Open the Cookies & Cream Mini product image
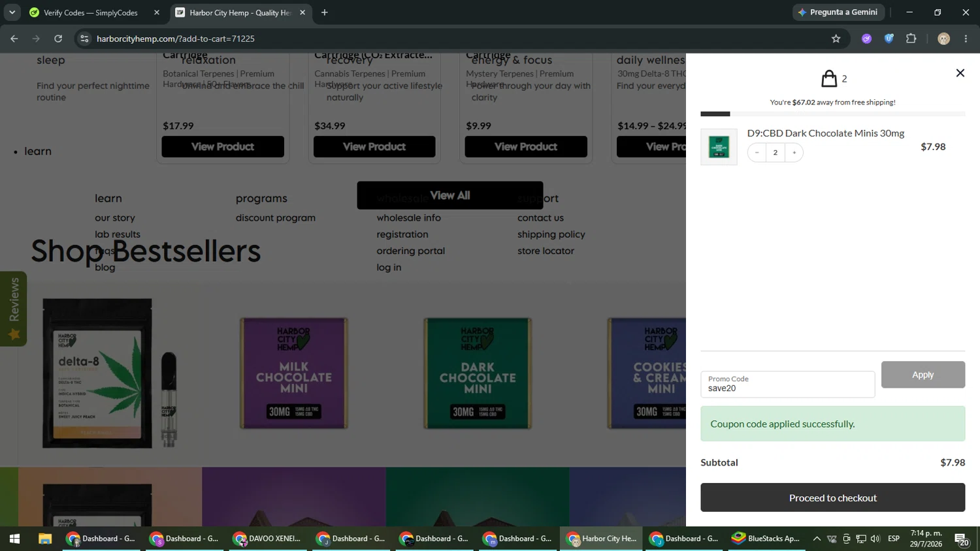 [647, 373]
